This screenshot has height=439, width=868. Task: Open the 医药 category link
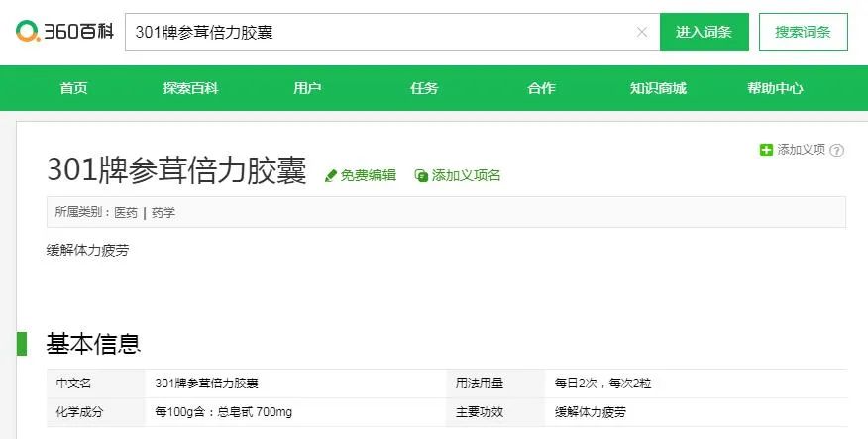coord(126,213)
